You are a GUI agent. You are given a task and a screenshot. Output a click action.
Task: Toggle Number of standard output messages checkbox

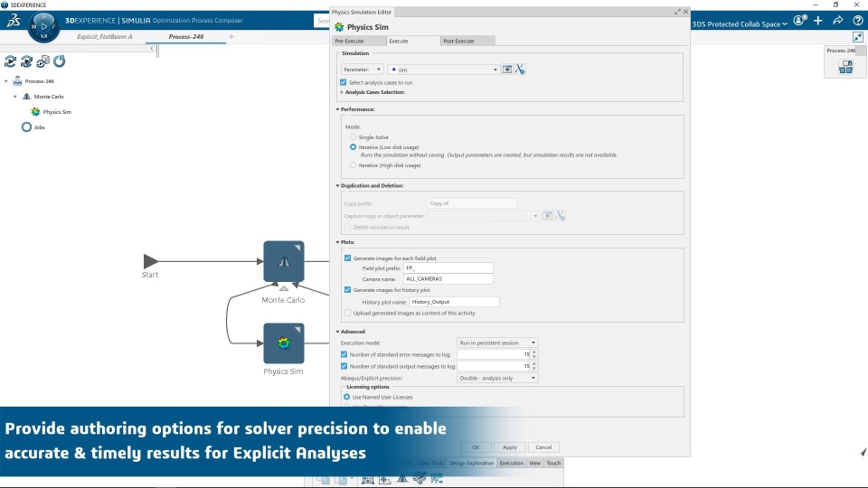click(344, 366)
